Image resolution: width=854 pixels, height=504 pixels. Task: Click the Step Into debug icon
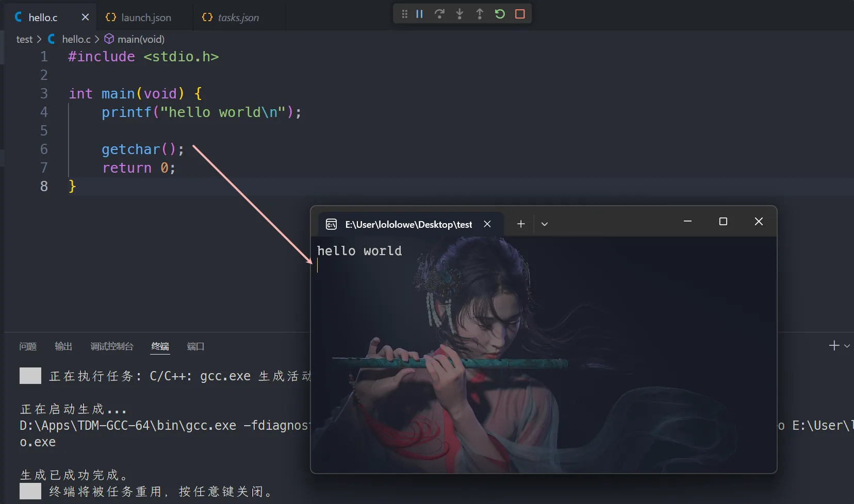pos(459,14)
